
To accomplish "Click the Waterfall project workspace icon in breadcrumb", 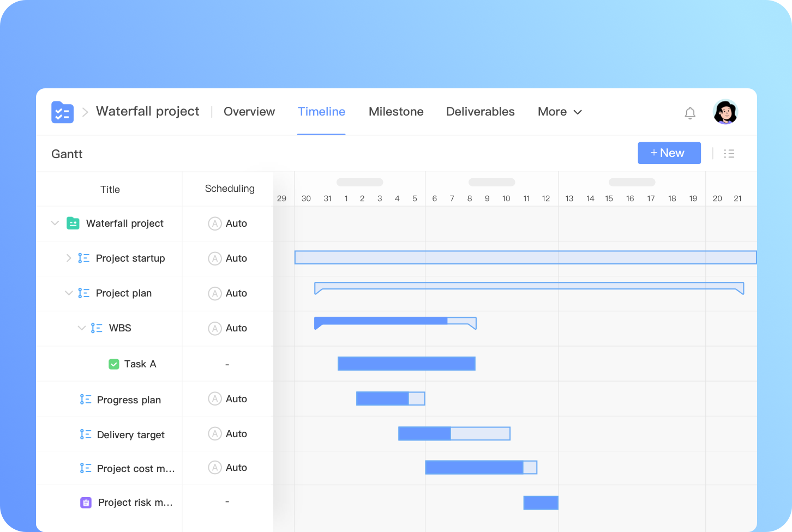I will [x=62, y=112].
